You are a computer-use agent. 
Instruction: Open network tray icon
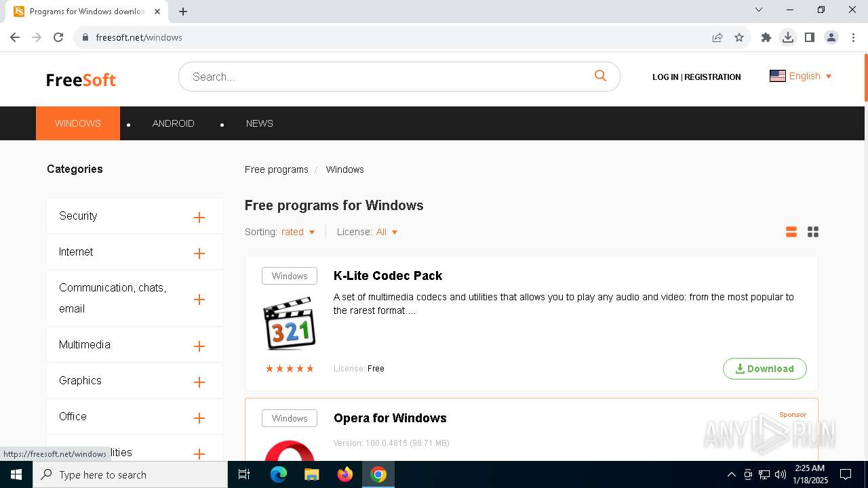764,474
